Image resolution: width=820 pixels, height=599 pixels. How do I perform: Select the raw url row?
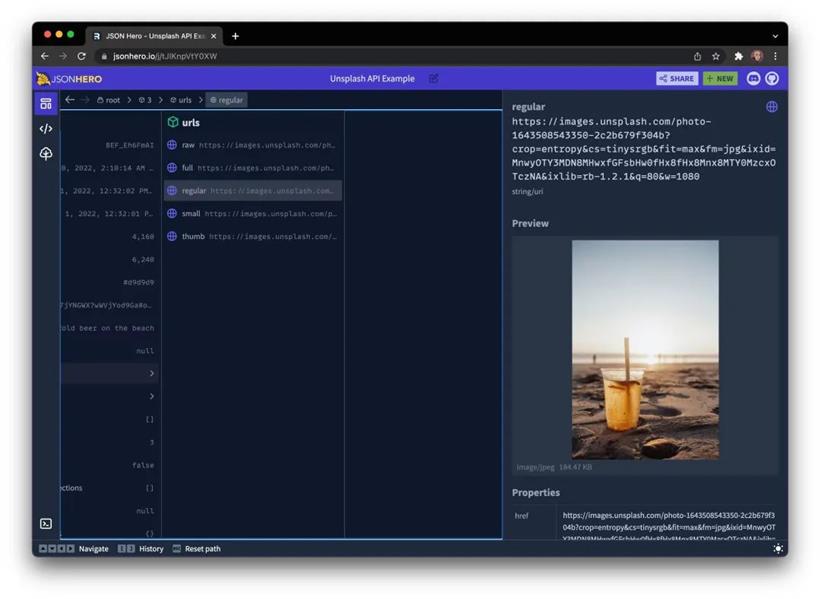point(253,145)
